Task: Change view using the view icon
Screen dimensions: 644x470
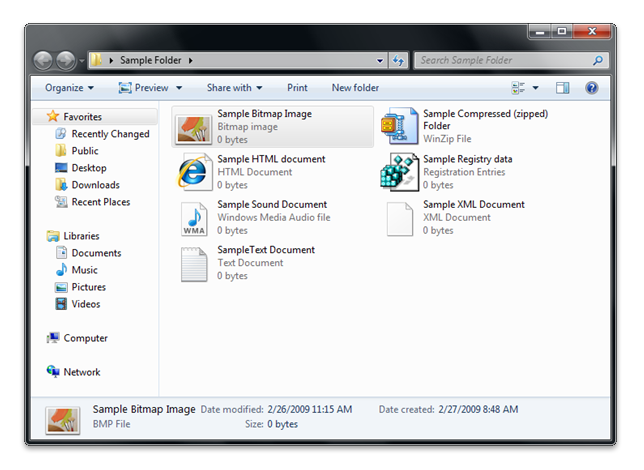Action: tap(518, 88)
